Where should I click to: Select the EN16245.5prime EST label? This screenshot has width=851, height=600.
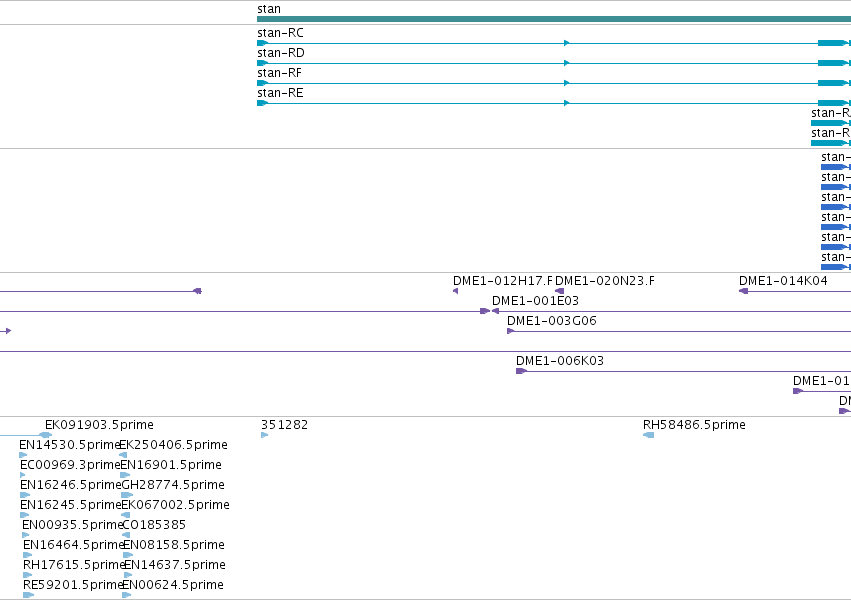tap(70, 506)
